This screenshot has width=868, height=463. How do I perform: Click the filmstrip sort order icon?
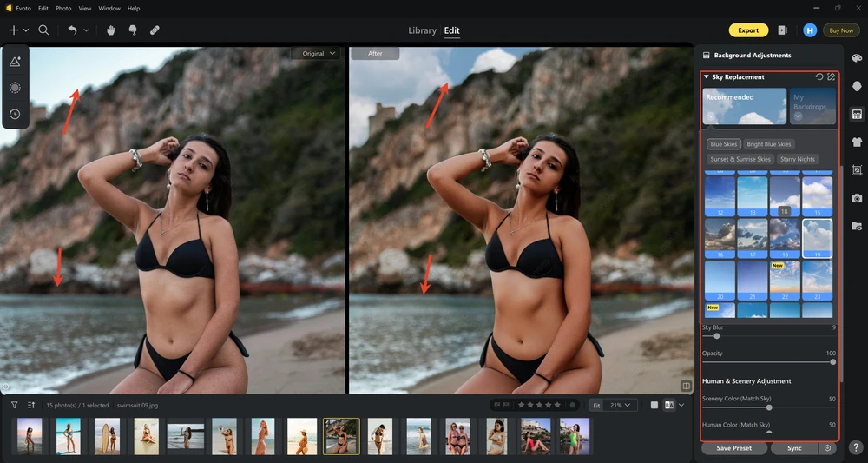click(31, 406)
